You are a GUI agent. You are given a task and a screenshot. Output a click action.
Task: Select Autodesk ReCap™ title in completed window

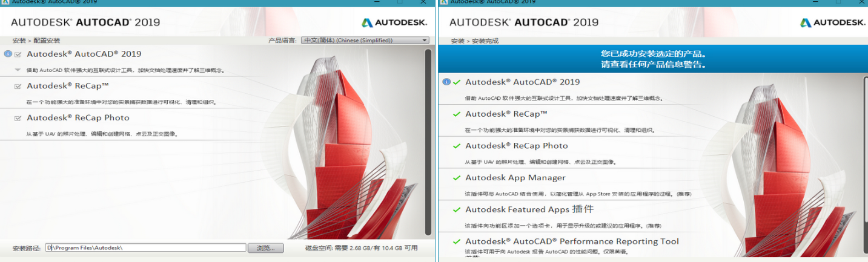[x=506, y=114]
